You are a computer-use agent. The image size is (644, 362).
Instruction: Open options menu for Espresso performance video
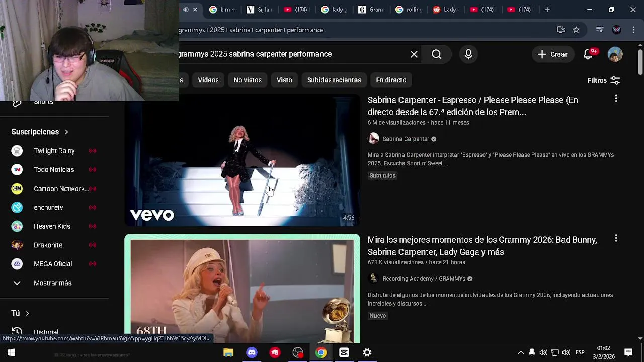[x=616, y=99]
